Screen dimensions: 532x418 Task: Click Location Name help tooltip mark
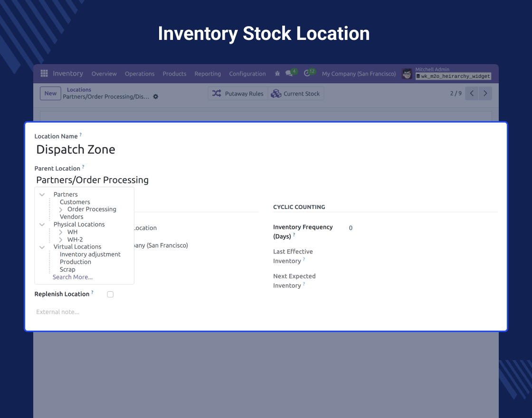pyautogui.click(x=80, y=134)
